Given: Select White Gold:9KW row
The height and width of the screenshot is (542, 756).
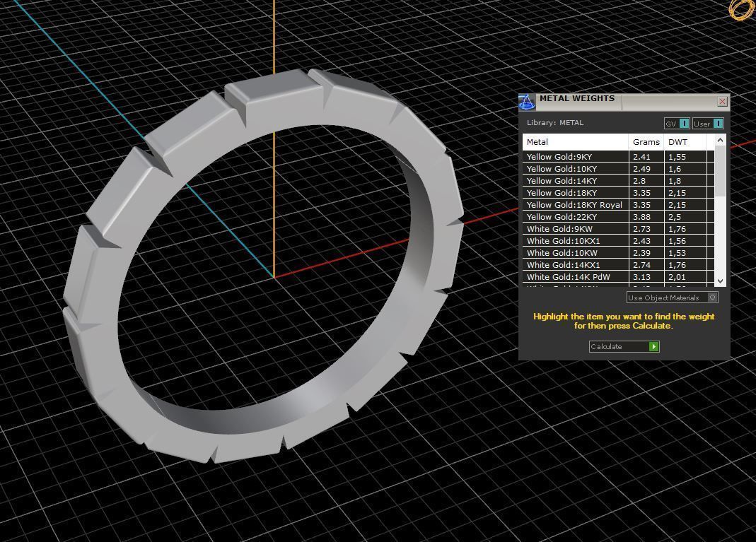Looking at the screenshot, I should pyautogui.click(x=618, y=229).
